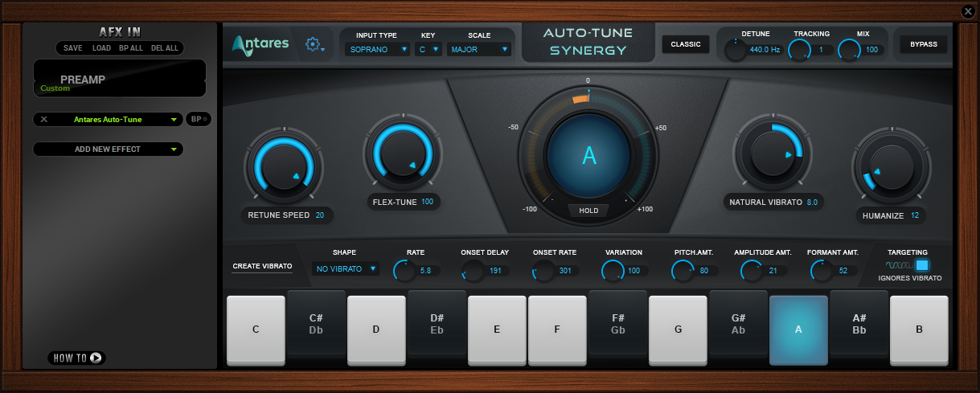This screenshot has width=980, height=393.
Task: Click the highlighted A key
Action: pos(798,329)
